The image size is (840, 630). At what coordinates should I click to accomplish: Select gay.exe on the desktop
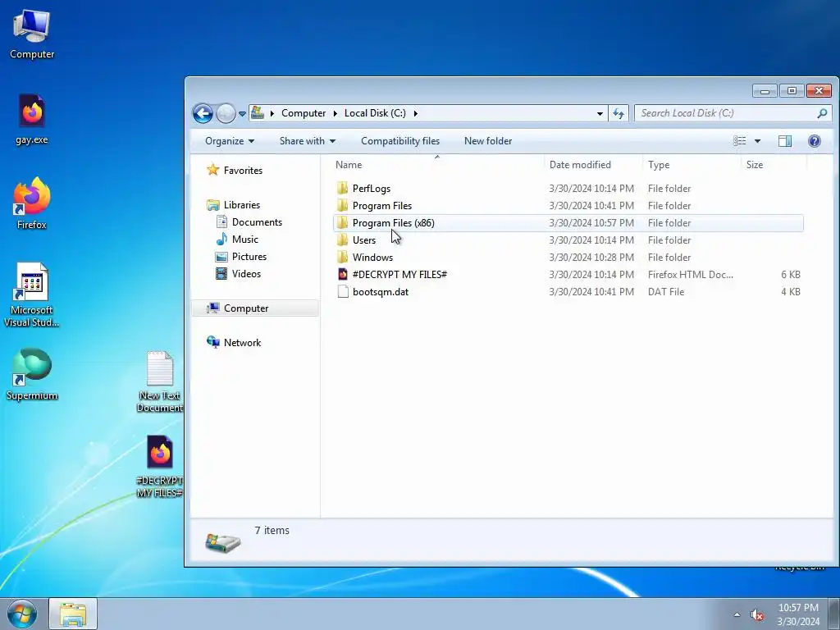coord(32,120)
